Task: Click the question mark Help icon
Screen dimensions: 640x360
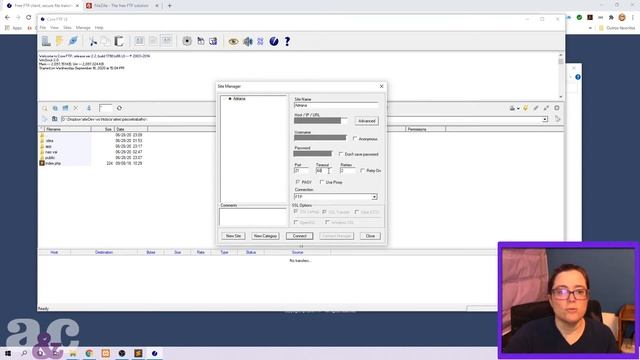Action: pos(287,41)
